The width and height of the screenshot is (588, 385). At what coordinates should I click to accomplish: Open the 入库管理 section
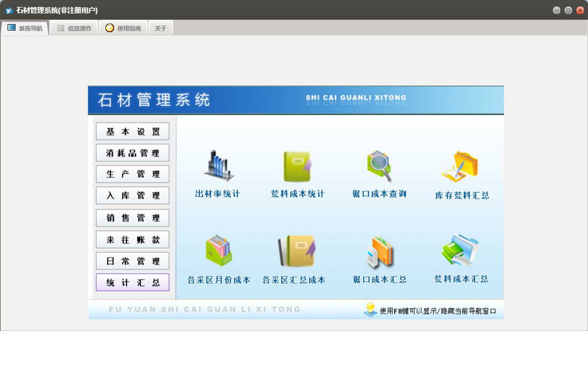coord(132,195)
